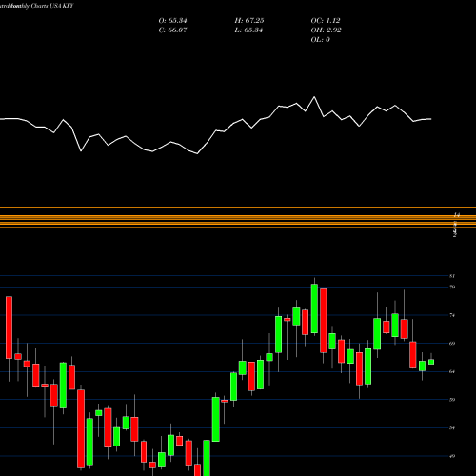476x476 pixels.
Task: Click the 59 price axis label
Action: tap(452, 400)
